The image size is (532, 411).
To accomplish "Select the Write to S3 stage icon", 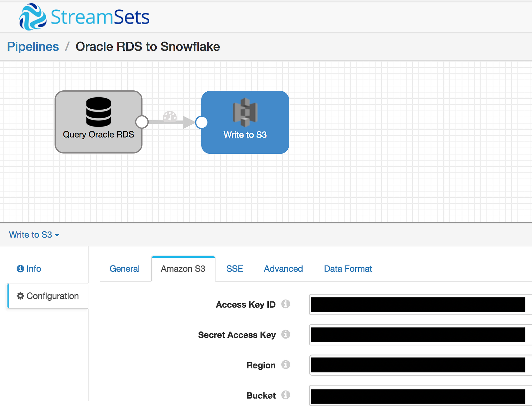I will (245, 112).
